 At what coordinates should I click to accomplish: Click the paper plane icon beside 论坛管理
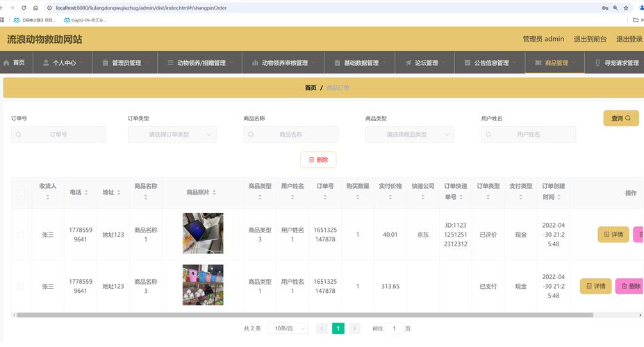(x=408, y=62)
